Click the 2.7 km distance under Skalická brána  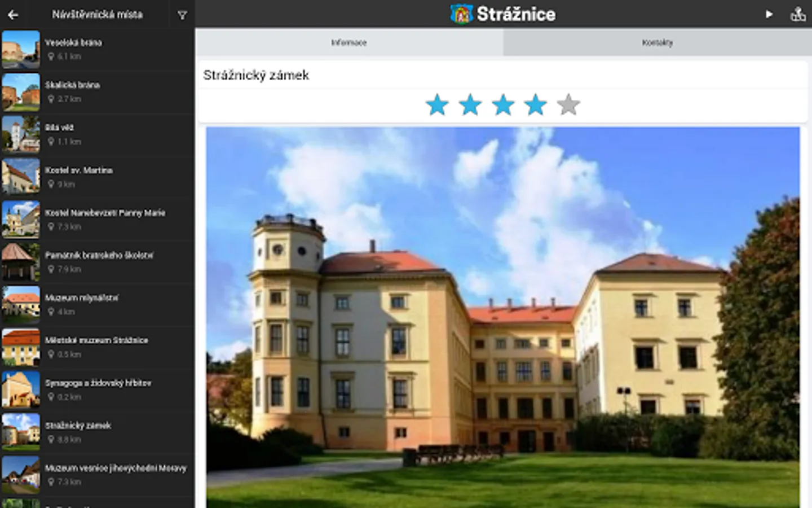[x=69, y=99]
